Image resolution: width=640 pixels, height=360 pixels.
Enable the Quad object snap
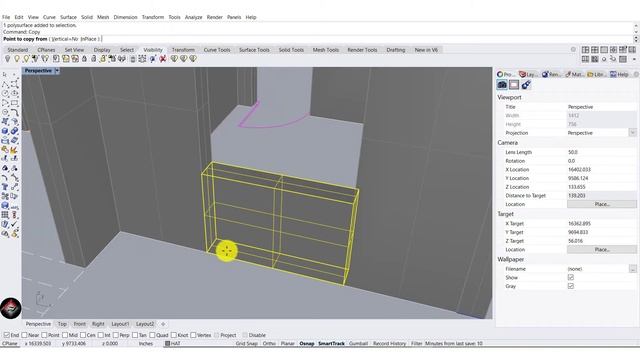coord(152,335)
